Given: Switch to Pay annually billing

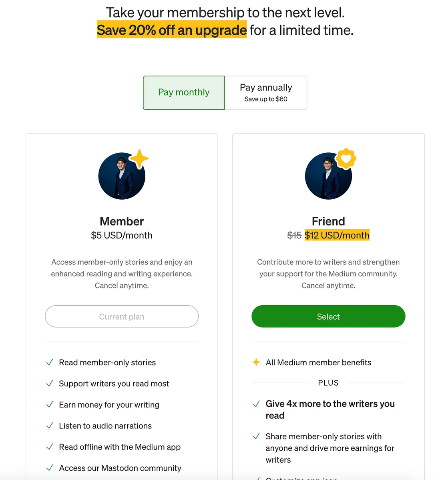Looking at the screenshot, I should coord(266,92).
